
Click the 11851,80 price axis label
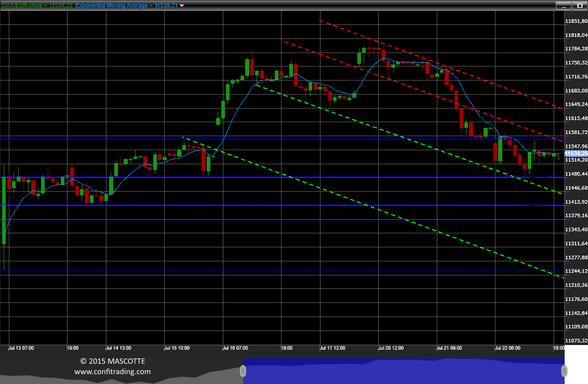576,21
